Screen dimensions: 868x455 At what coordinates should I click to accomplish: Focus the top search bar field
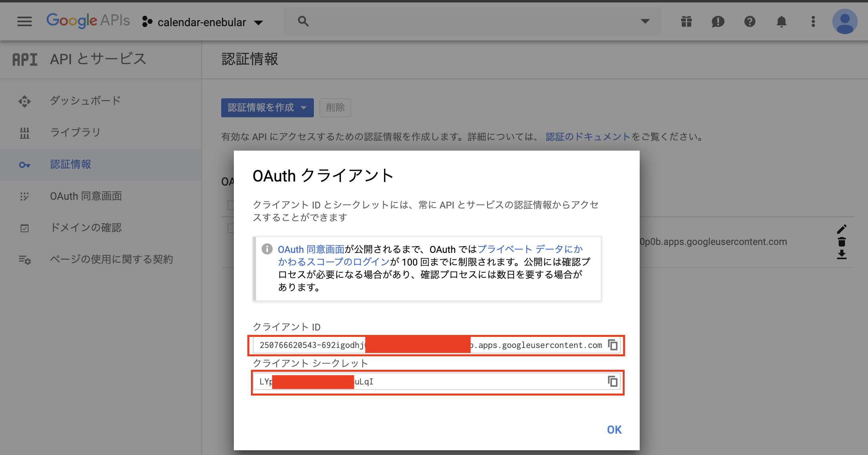tap(472, 21)
